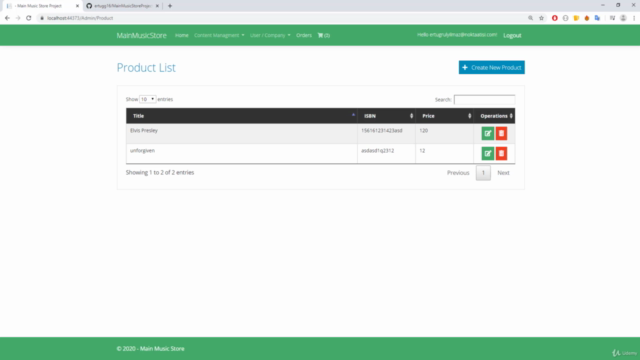Open the Show entries count dropdown
Image resolution: width=640 pixels, height=360 pixels.
pos(147,99)
